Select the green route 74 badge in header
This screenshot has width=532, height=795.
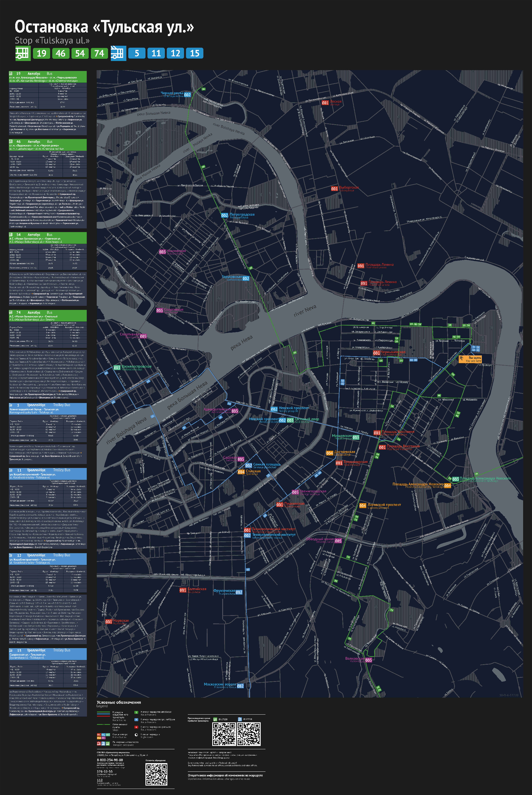(99, 53)
